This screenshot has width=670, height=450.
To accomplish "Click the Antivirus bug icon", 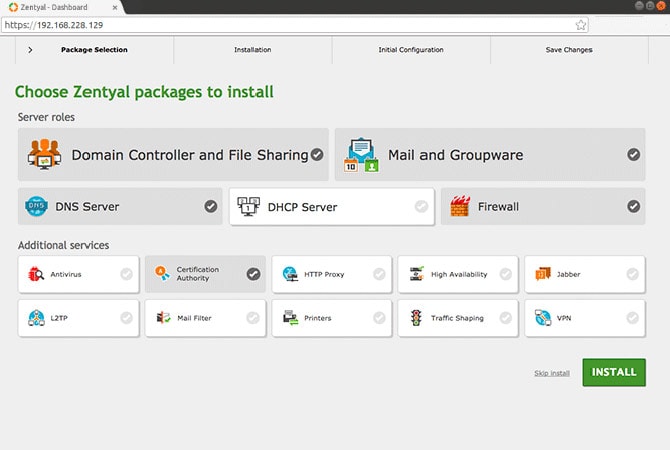I will [36, 274].
